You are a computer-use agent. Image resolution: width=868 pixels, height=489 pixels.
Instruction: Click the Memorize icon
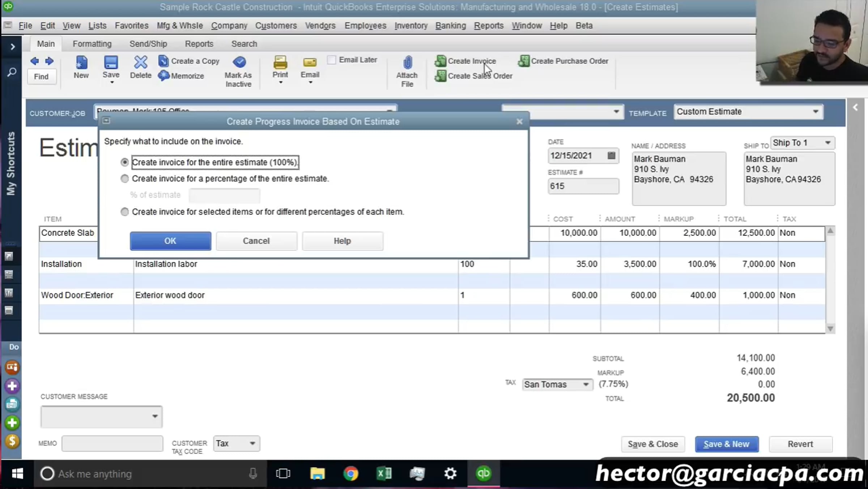click(x=163, y=76)
